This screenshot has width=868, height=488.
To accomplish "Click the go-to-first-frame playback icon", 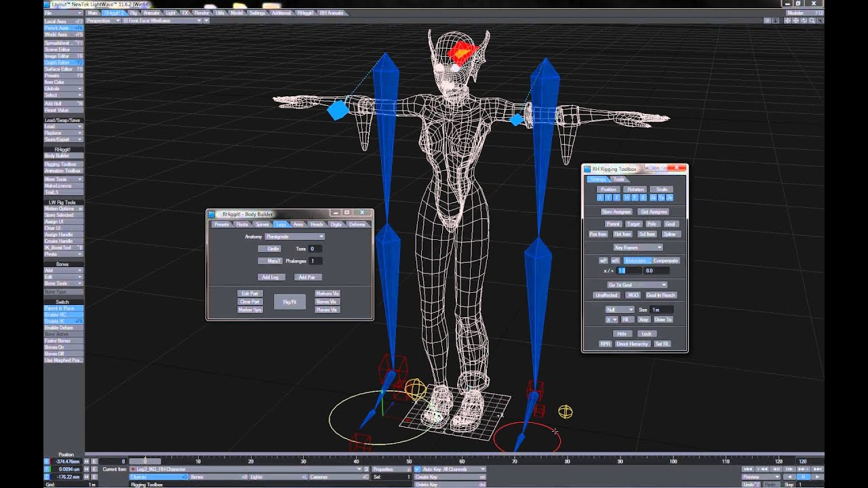I will [747, 469].
